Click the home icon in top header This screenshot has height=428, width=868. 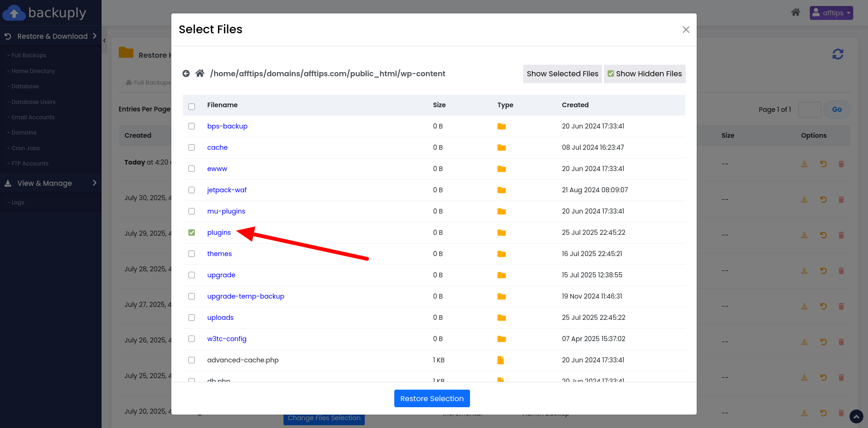[x=796, y=12]
